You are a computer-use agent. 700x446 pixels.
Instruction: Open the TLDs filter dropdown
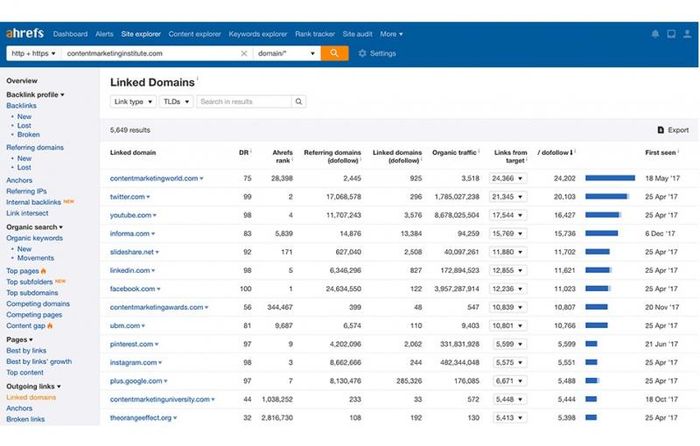point(176,102)
